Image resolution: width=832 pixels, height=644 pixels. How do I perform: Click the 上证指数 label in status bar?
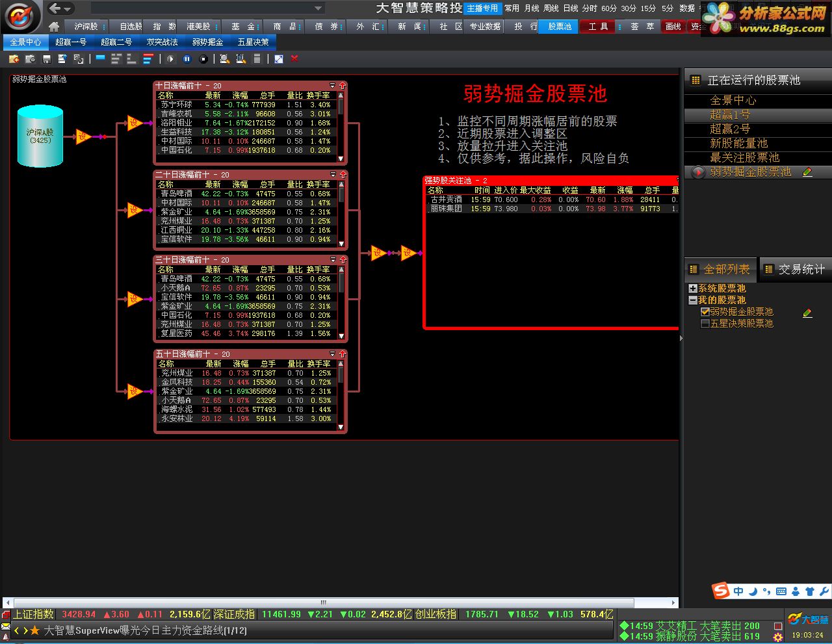point(33,614)
